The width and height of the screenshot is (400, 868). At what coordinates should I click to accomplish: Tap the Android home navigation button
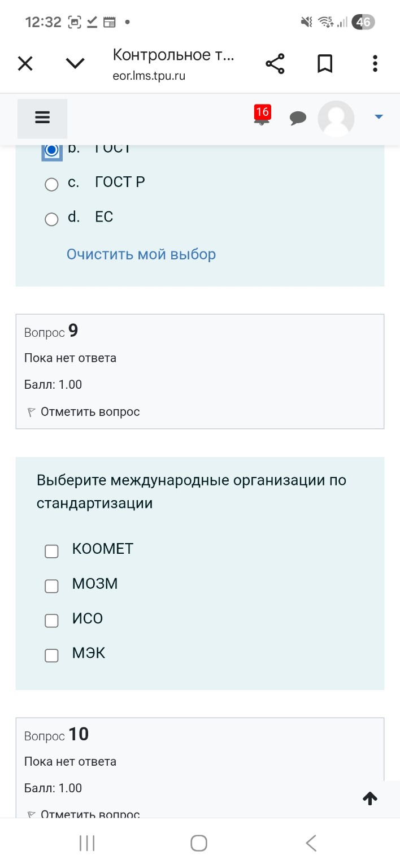pyautogui.click(x=198, y=842)
